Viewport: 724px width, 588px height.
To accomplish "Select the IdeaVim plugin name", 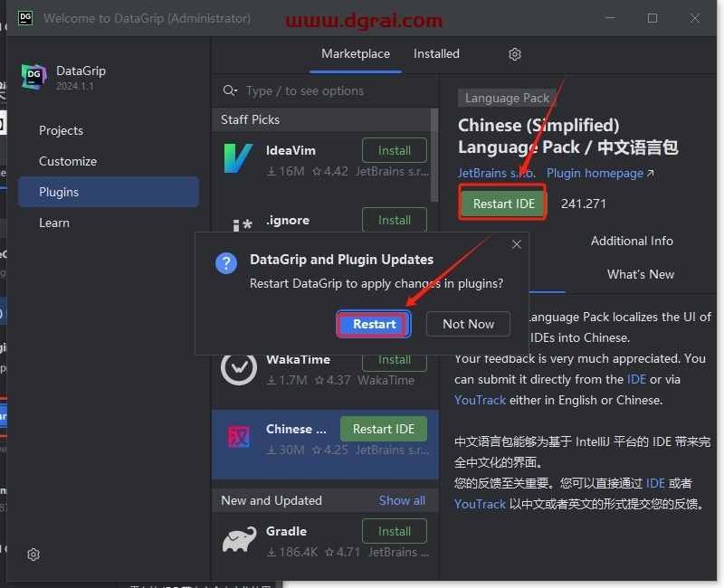I will point(291,150).
